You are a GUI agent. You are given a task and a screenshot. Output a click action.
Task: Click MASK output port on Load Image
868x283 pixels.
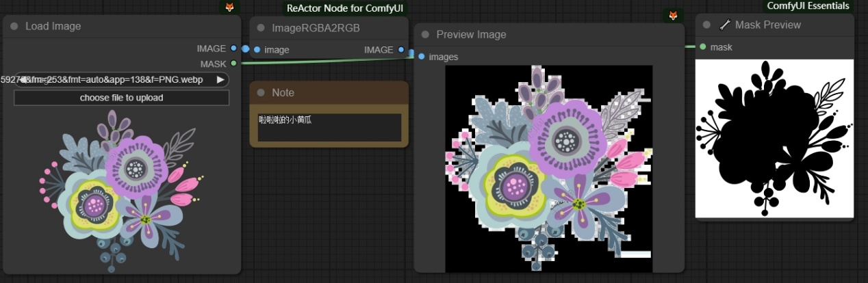point(234,64)
